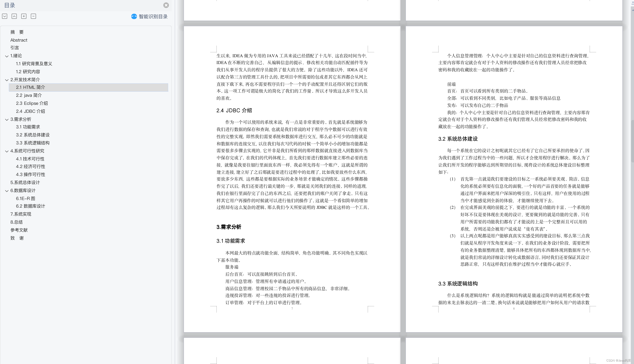Select the 2.开发技术简介 chapter label

(25, 80)
